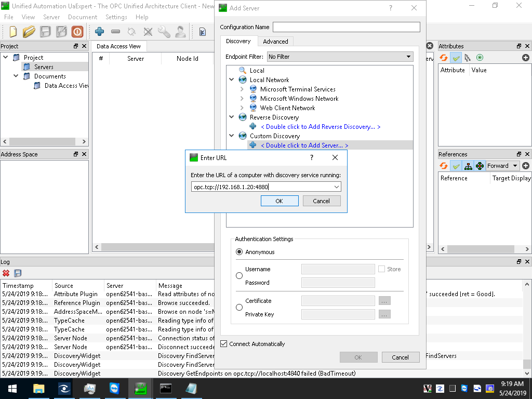Click the green cross arrows icon in References
The image size is (532, 399).
point(480,166)
